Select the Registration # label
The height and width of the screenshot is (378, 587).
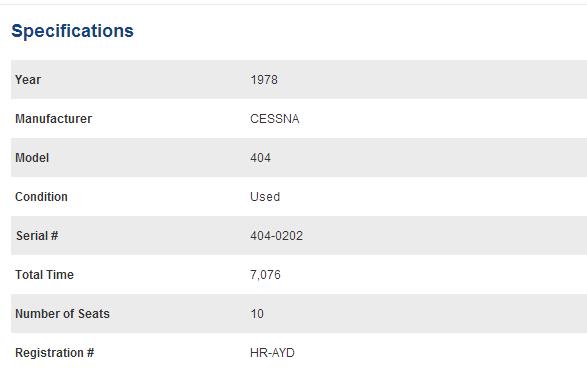(x=55, y=353)
